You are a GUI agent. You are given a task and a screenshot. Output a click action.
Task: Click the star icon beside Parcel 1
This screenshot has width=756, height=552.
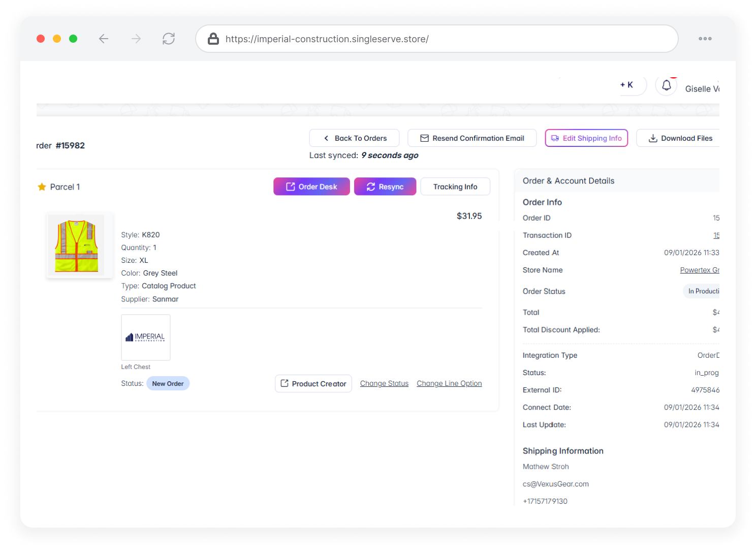point(42,187)
